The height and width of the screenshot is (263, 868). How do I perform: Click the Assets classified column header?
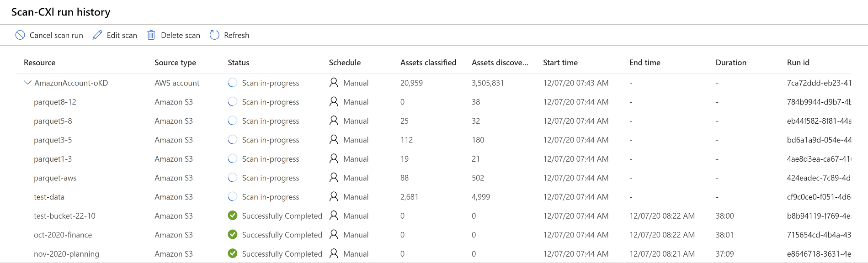tap(428, 63)
